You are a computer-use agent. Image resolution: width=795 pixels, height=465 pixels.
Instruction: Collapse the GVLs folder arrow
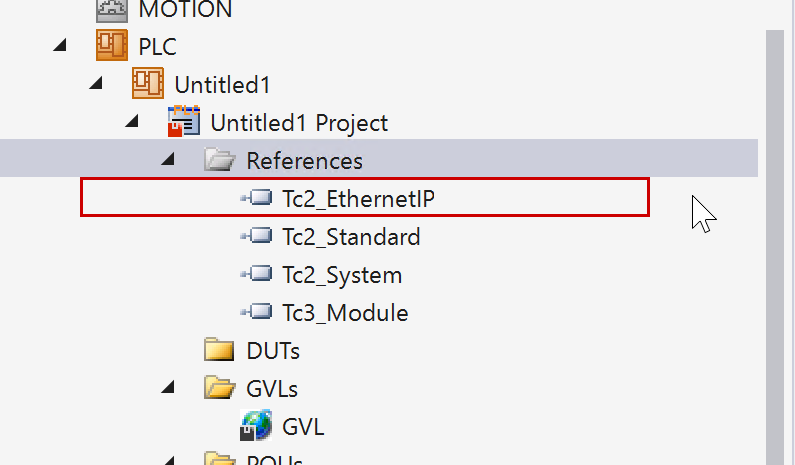click(169, 388)
